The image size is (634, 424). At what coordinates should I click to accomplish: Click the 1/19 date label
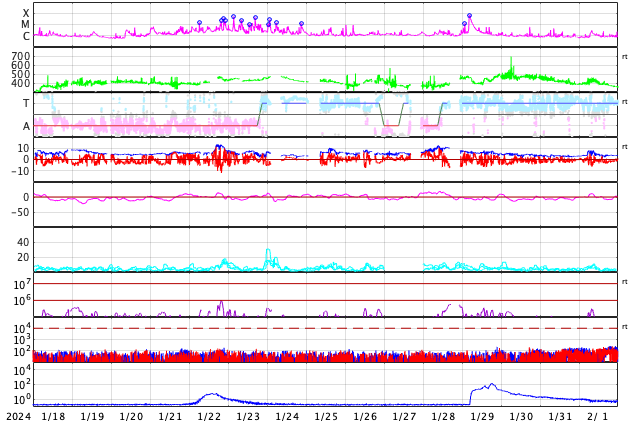92,416
